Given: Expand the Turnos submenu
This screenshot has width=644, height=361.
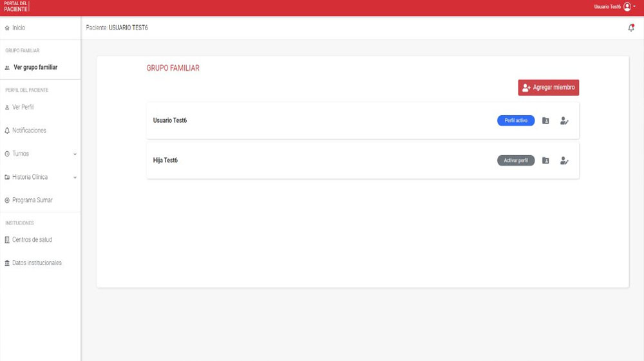Looking at the screenshot, I should pyautogui.click(x=75, y=154).
